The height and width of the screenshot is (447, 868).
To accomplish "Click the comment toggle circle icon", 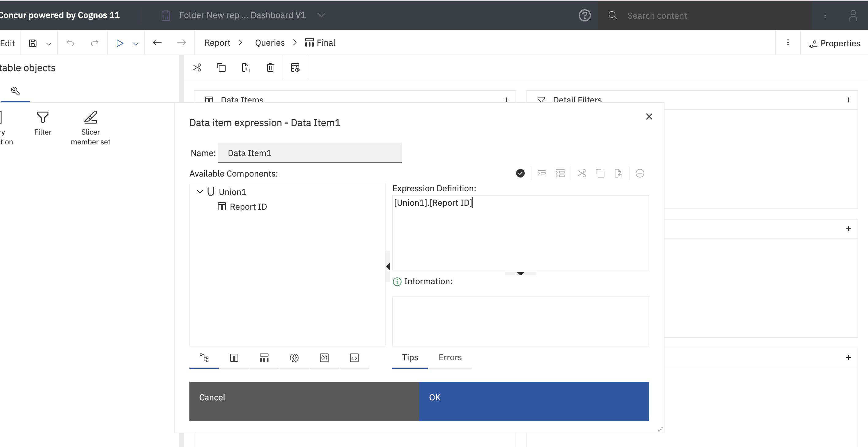I will pyautogui.click(x=640, y=173).
